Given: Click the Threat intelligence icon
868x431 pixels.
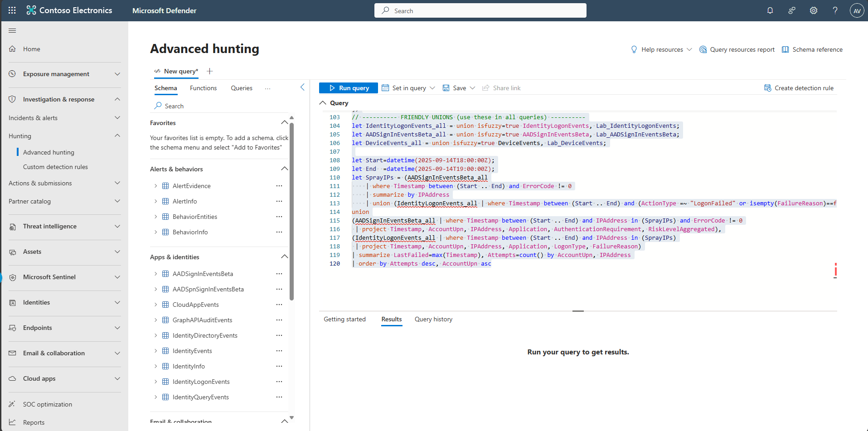Looking at the screenshot, I should click(13, 226).
